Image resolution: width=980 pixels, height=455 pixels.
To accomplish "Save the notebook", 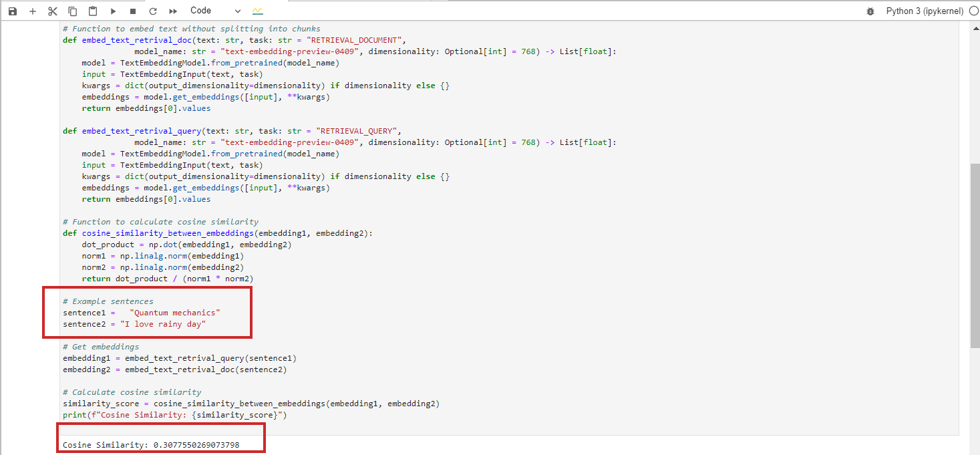I will coord(12,11).
